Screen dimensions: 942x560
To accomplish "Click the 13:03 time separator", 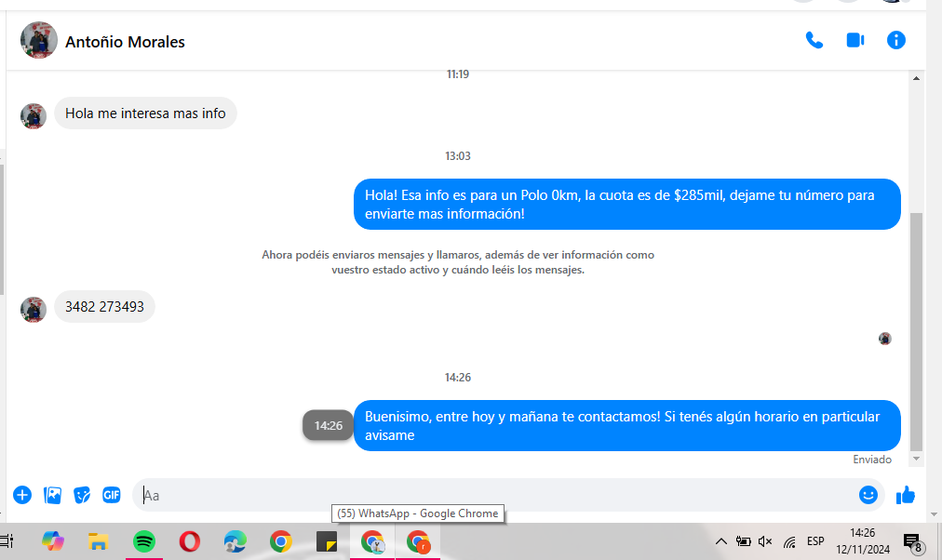I will coord(458,156).
